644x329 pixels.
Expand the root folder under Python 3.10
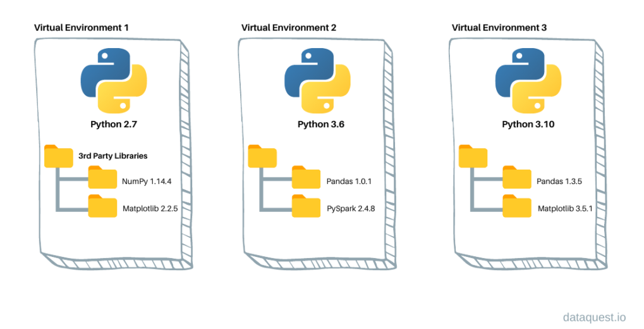coord(473,156)
